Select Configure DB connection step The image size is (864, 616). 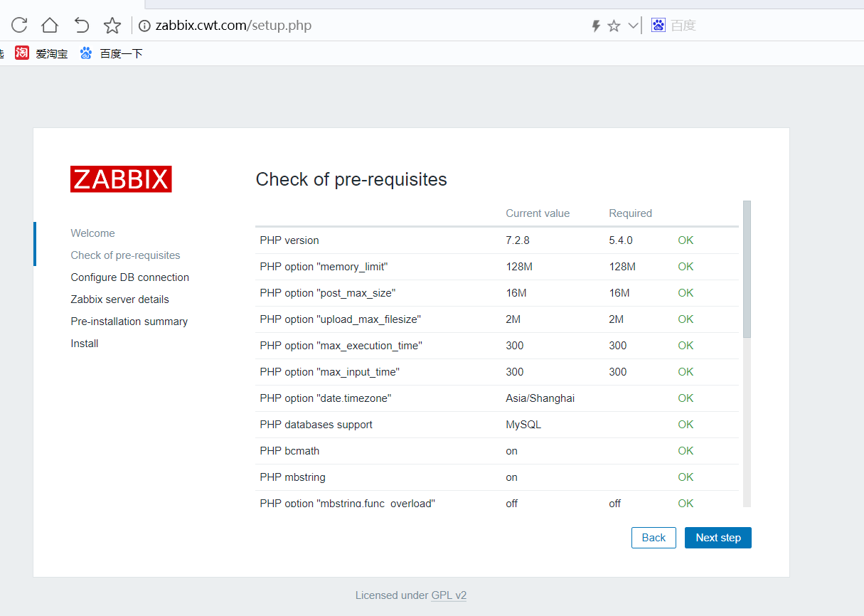point(129,277)
